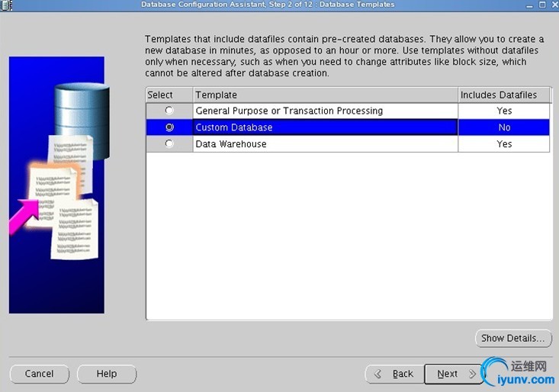Viewport: 559px width, 392px height.
Task: Click 'Yes' datafiles cell in General Purpose row
Action: click(504, 111)
